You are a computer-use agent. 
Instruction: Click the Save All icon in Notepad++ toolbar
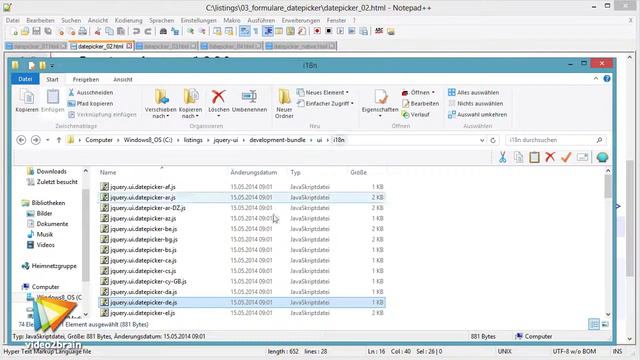tap(48, 31)
